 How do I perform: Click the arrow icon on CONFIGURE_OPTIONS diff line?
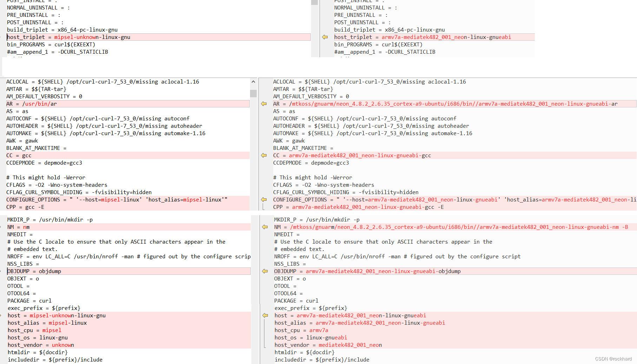[264, 199]
